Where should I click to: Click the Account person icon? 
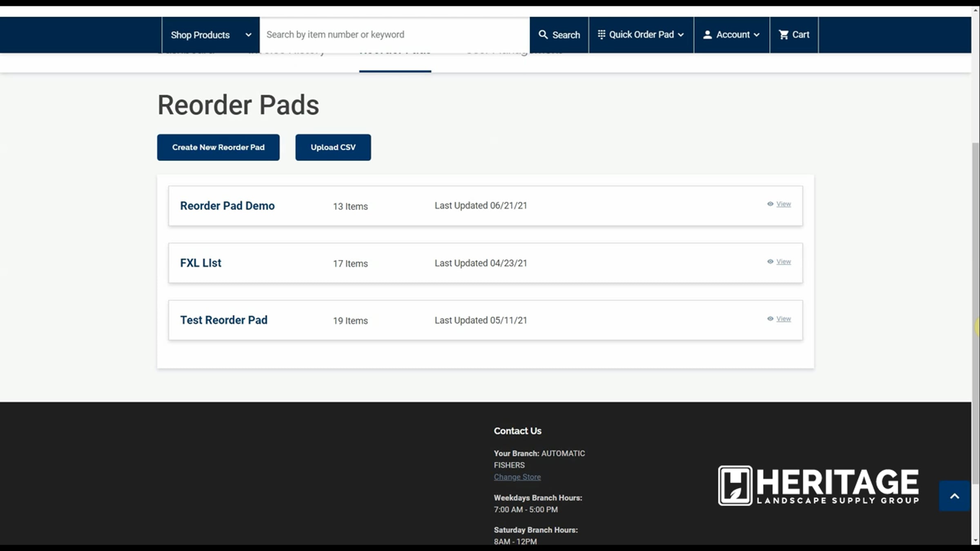pyautogui.click(x=707, y=35)
